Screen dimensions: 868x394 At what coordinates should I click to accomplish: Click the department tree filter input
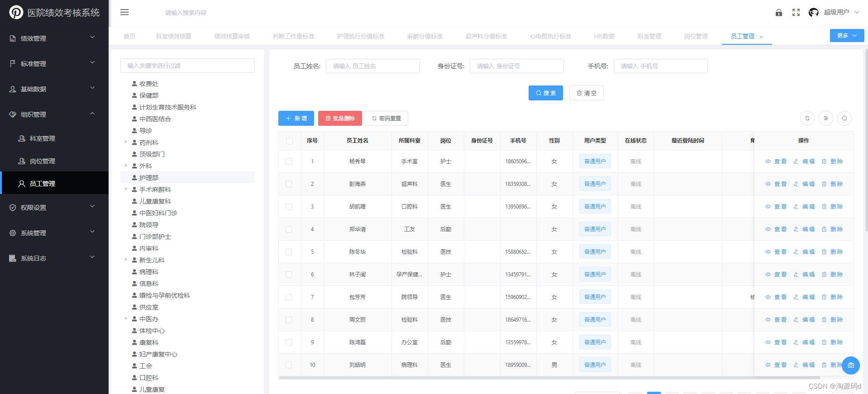(x=187, y=66)
